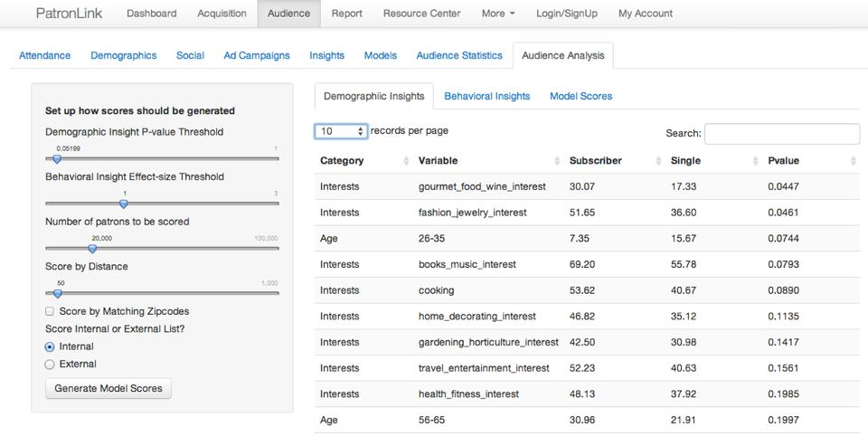Click the PatronLink brand logo
Screen dimensions: 868x436
[69, 14]
